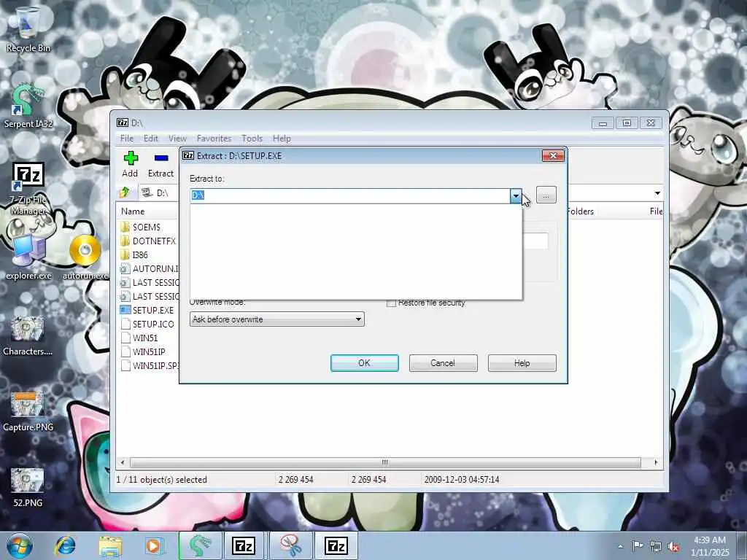This screenshot has width=747, height=560.
Task: Click the blue Extract toolbar icon
Action: click(161, 158)
